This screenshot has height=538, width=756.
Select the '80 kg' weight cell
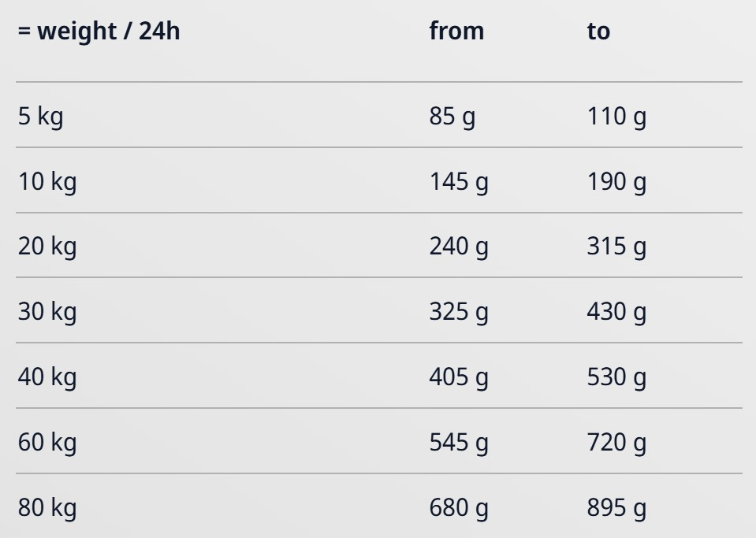coord(47,508)
